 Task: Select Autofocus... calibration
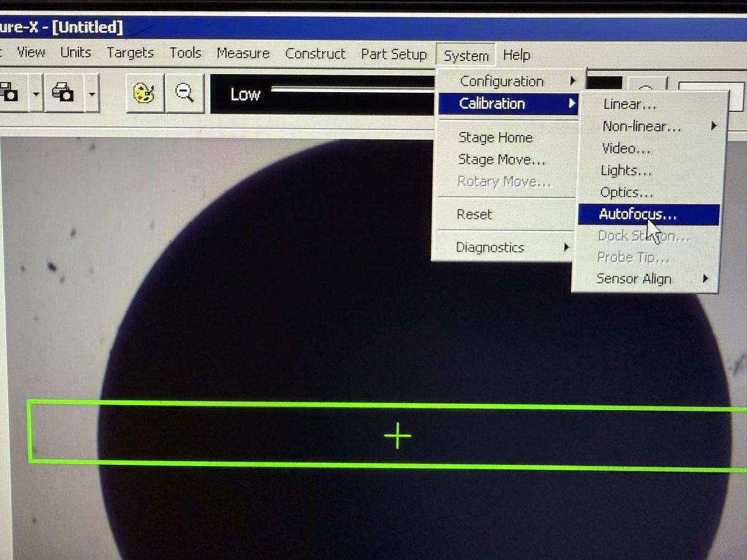649,215
